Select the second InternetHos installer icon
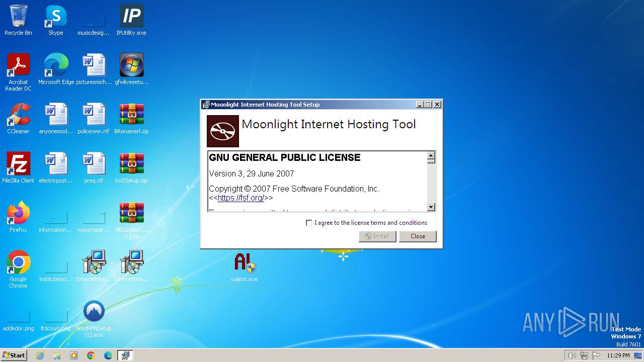The height and width of the screenshot is (362, 644). (131, 266)
